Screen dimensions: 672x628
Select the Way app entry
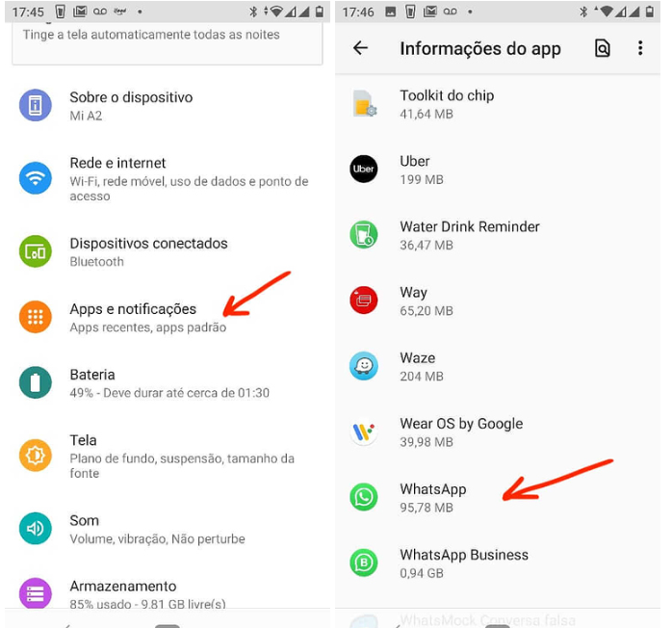click(498, 301)
